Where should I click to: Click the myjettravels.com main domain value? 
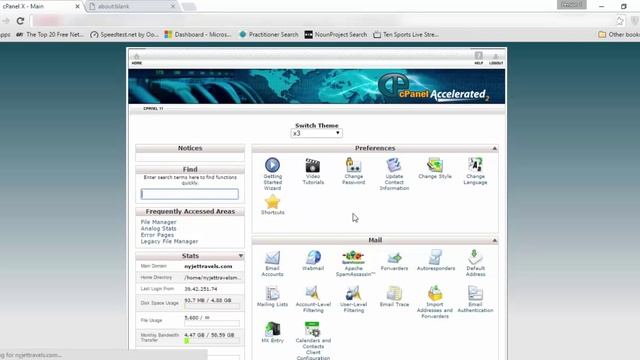click(208, 266)
